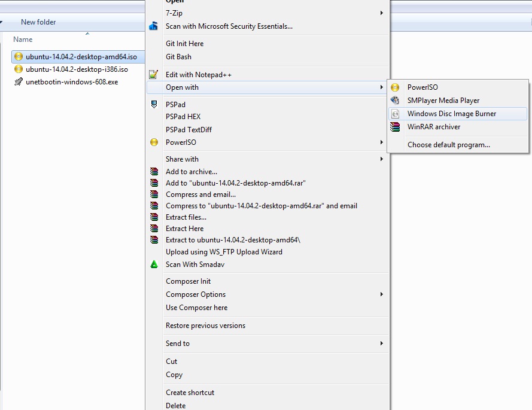Click WinRAR icon beside Extract Here
Image resolution: width=532 pixels, height=410 pixels.
coord(154,229)
